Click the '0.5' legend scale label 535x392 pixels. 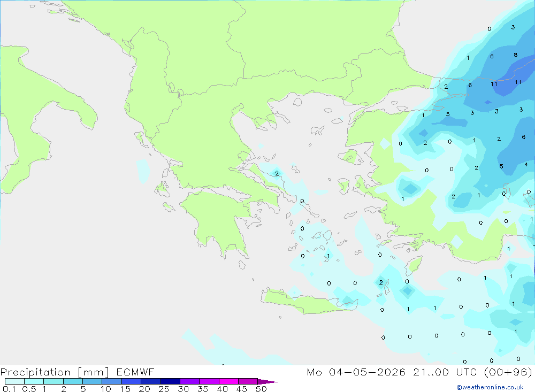(29, 389)
